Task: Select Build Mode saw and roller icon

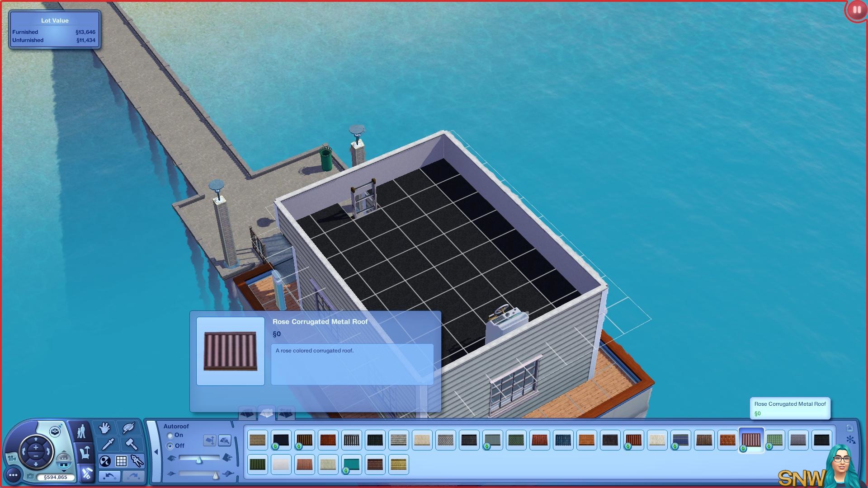Action: (x=86, y=473)
